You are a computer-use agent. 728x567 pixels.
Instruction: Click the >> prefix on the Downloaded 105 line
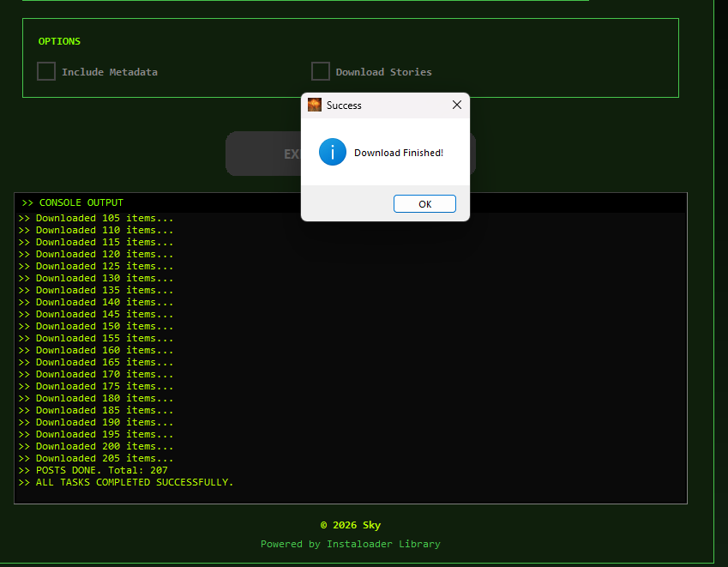click(x=25, y=218)
